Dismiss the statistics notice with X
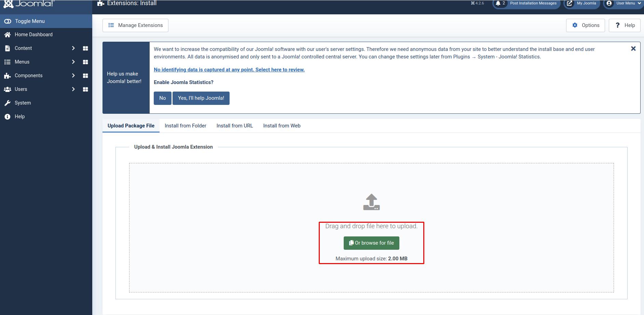644x315 pixels. coord(633,49)
